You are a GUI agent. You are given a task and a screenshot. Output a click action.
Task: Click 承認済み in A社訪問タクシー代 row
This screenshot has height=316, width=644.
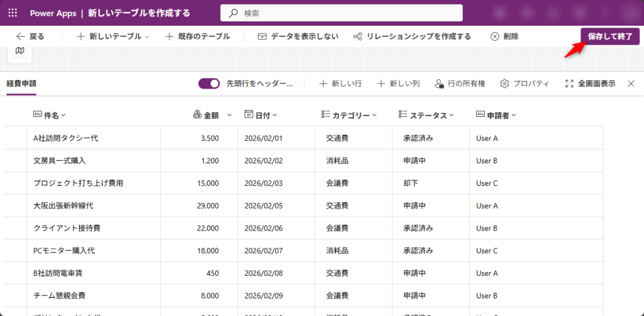point(431,138)
